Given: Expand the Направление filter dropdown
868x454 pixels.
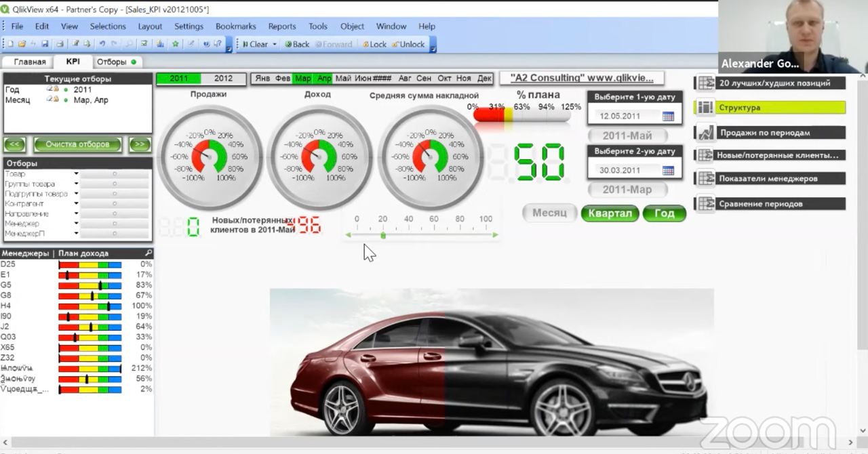Looking at the screenshot, I should coord(76,213).
